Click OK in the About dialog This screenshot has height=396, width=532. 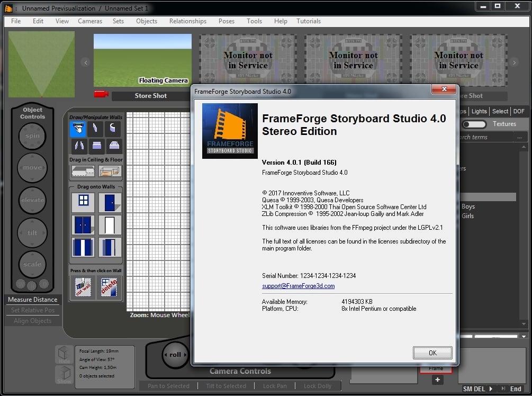click(432, 353)
